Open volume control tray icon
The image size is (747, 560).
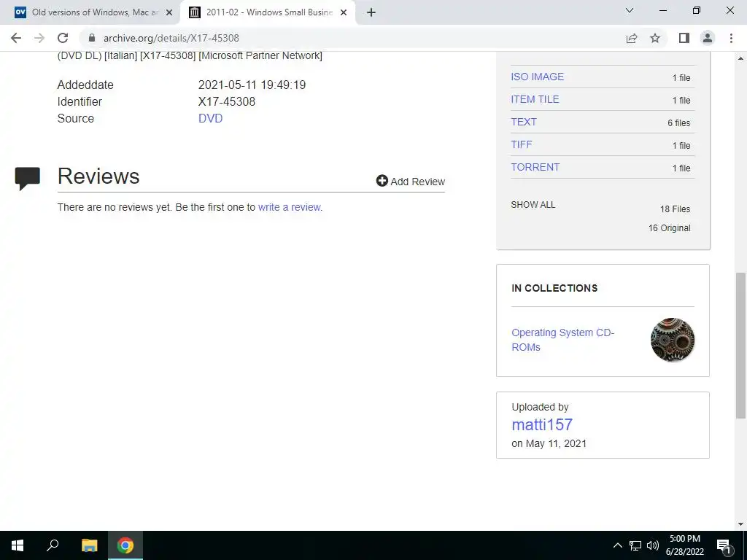653,545
